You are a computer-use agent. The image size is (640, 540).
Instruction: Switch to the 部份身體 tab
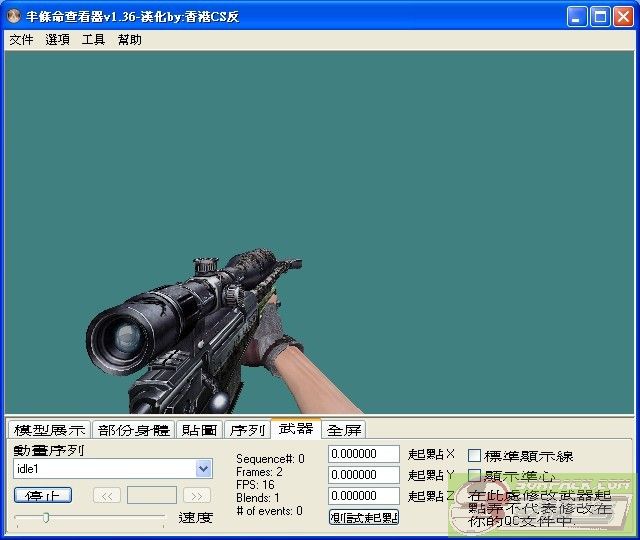pyautogui.click(x=134, y=430)
